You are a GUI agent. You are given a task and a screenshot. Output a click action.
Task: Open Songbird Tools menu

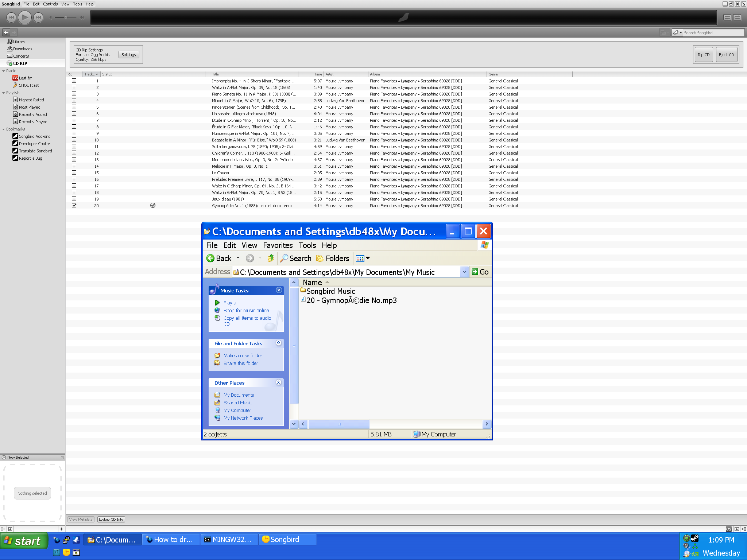pos(78,4)
